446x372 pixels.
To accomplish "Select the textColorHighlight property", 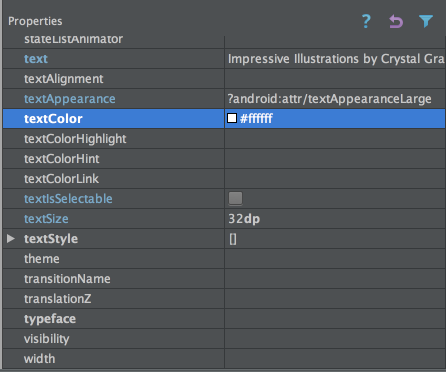I will (x=75, y=139).
